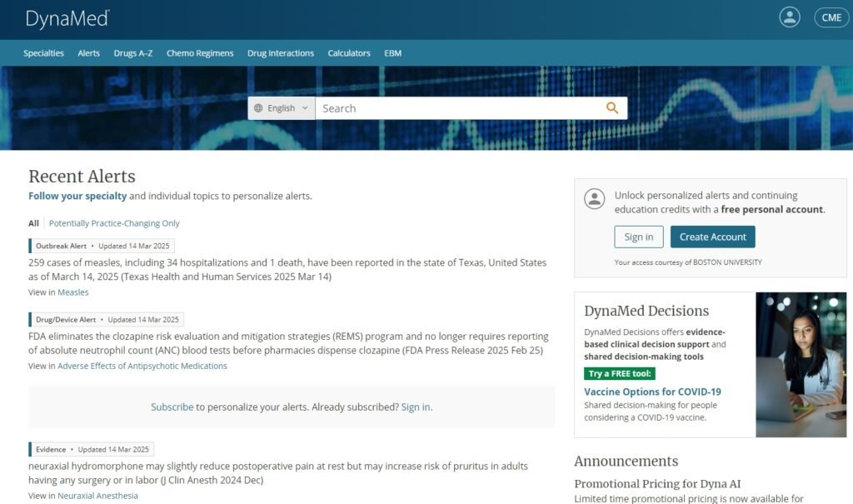
Task: Go to Drug Interactions page
Action: pyautogui.click(x=281, y=53)
